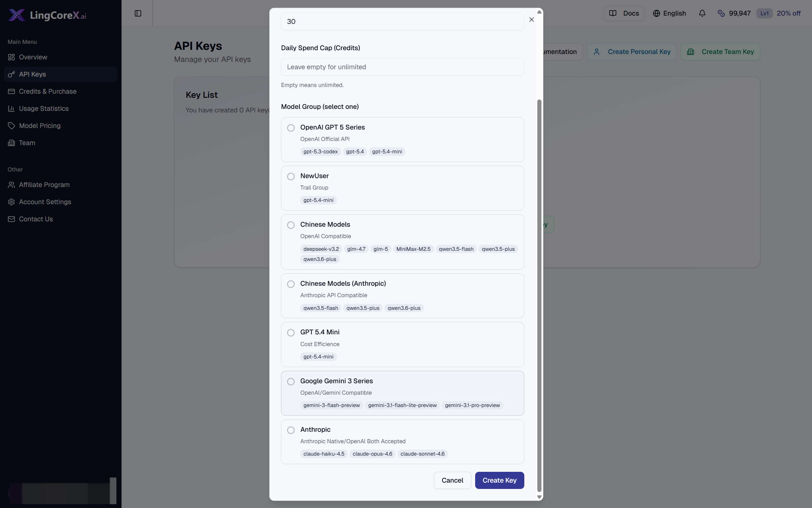
Task: Click the API Keys key icon
Action: tap(11, 74)
